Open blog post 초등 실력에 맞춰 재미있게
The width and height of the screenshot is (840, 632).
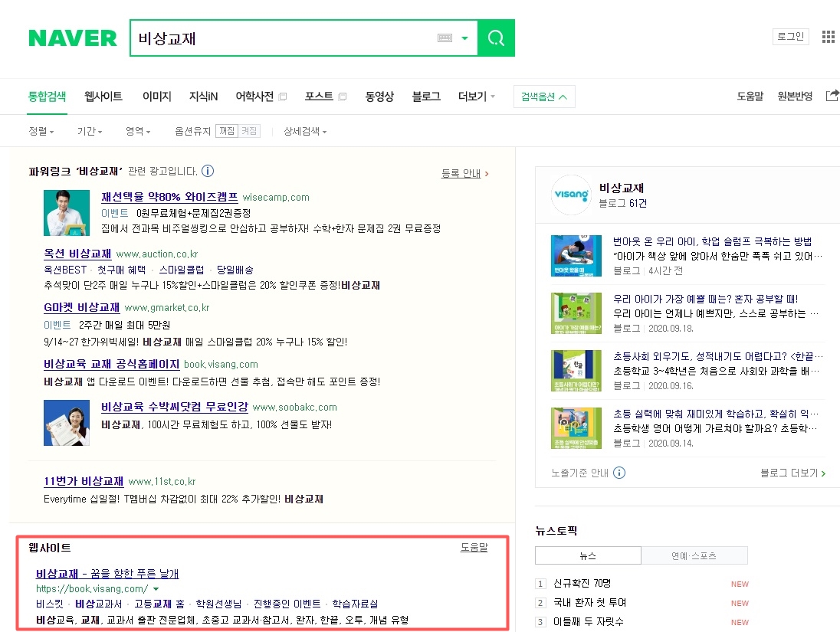point(716,414)
